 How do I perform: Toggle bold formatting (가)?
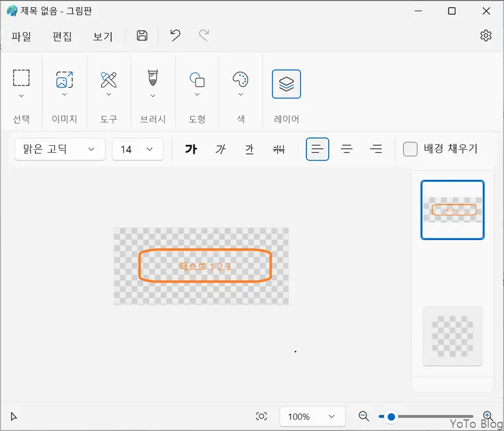click(191, 148)
